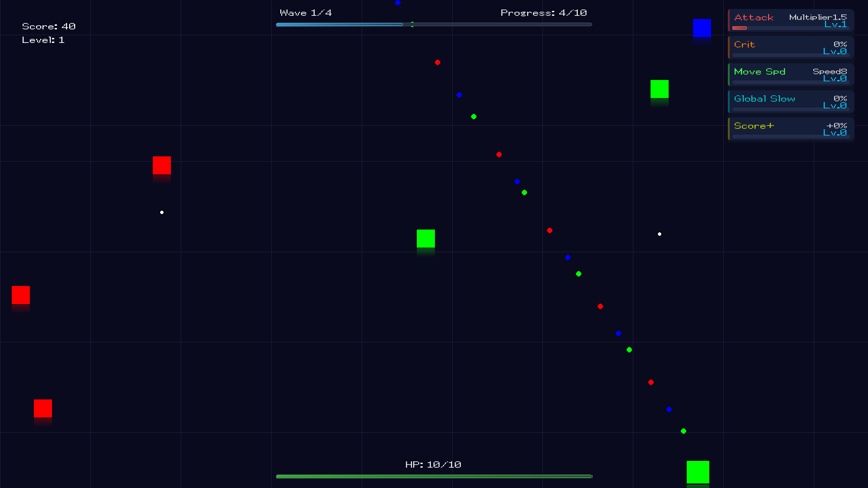Click the red square at the far left edge
Viewport: 868px width, 488px height.
21,295
